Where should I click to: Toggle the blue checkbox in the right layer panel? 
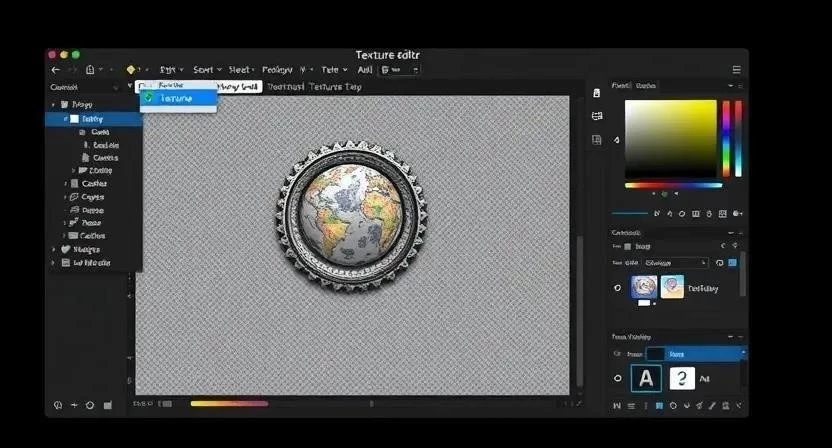pos(732,263)
